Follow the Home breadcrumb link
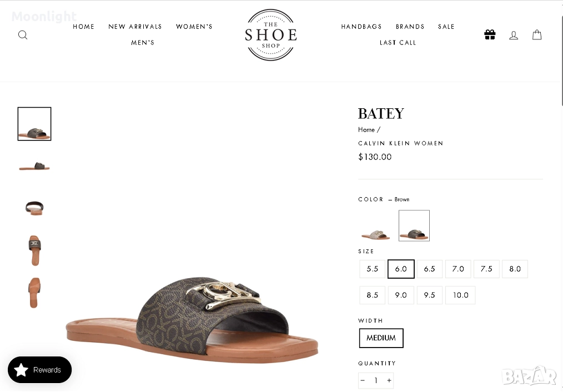This screenshot has height=392, width=563. [x=366, y=129]
